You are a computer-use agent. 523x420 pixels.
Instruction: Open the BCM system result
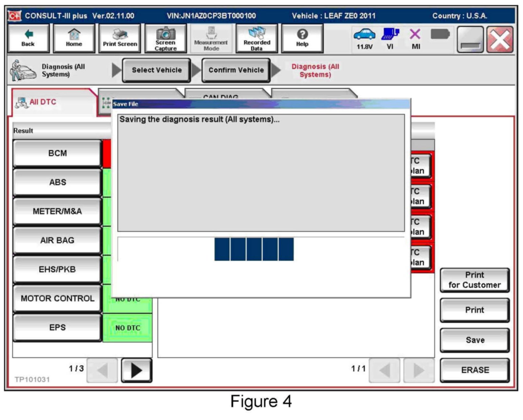57,153
